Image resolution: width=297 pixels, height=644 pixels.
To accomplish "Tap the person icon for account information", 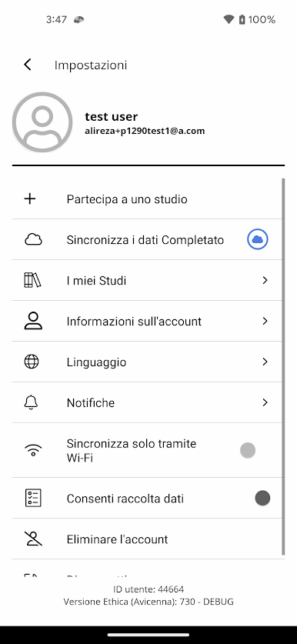I will pyautogui.click(x=33, y=321).
